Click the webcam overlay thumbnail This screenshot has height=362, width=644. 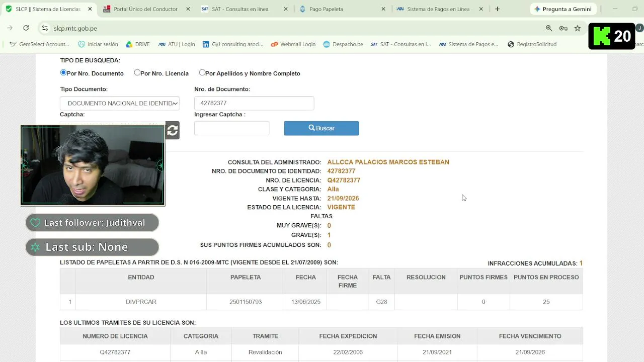[93, 165]
